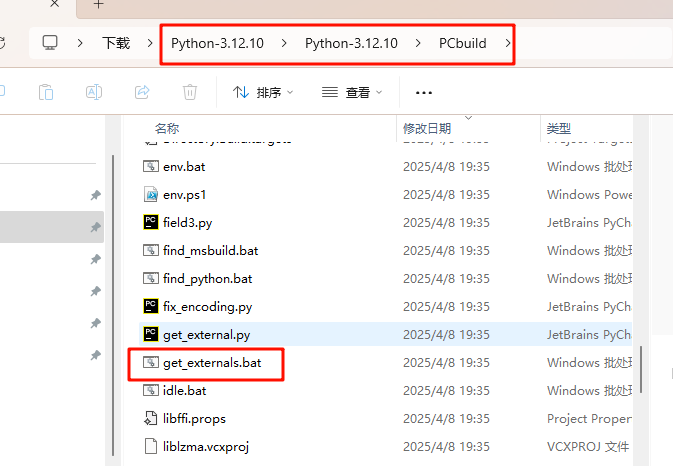Sort by 类型 column header
Screen dimensions: 673x466
(559, 128)
